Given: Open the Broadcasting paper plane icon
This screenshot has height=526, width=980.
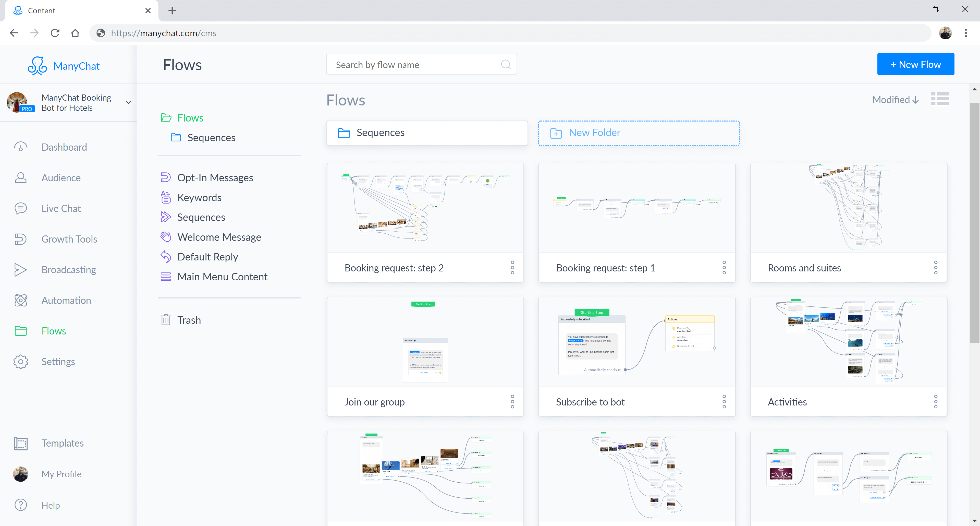Looking at the screenshot, I should 20,270.
